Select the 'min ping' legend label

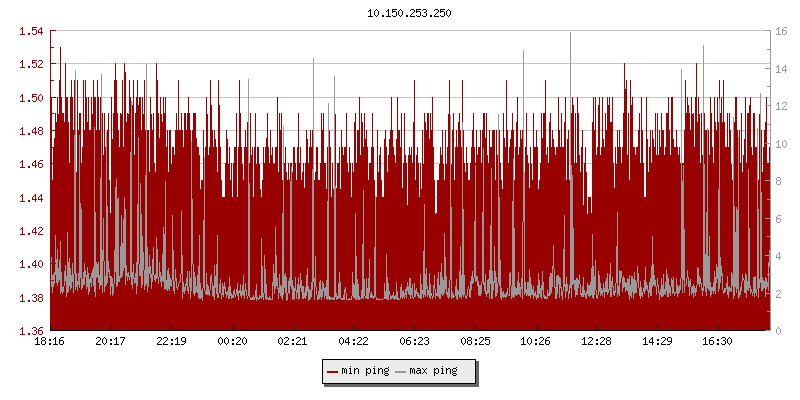point(364,372)
